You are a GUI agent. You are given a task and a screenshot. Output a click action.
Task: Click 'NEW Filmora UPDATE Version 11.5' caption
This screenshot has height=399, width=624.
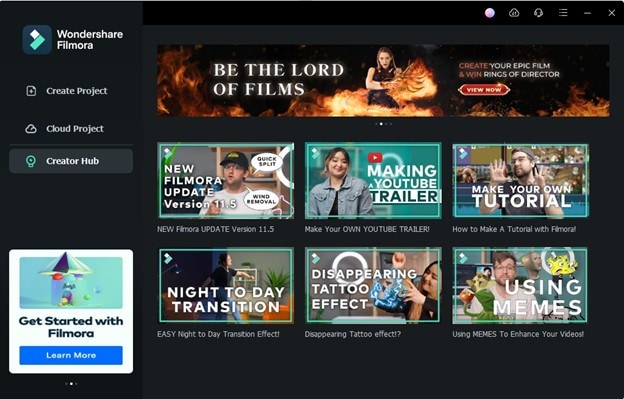[215, 229]
